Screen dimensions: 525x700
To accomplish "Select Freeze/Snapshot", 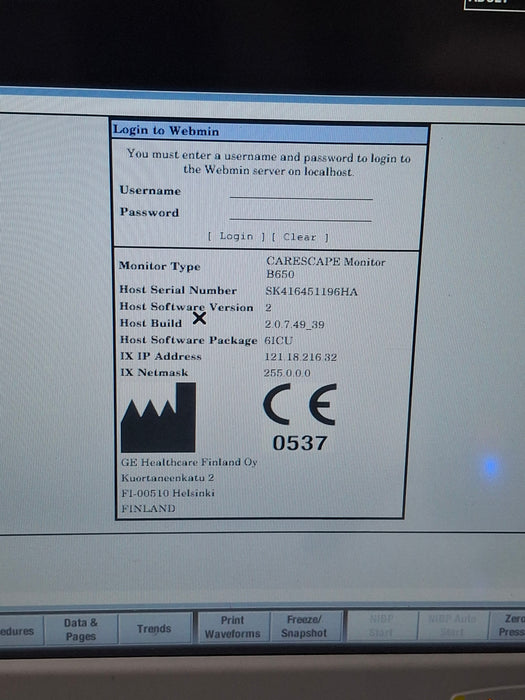I will (x=305, y=626).
